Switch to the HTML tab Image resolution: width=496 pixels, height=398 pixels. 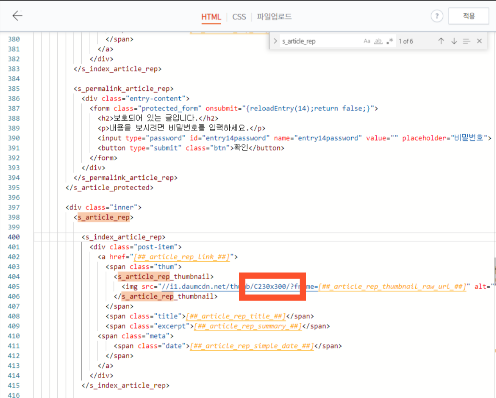coord(211,17)
